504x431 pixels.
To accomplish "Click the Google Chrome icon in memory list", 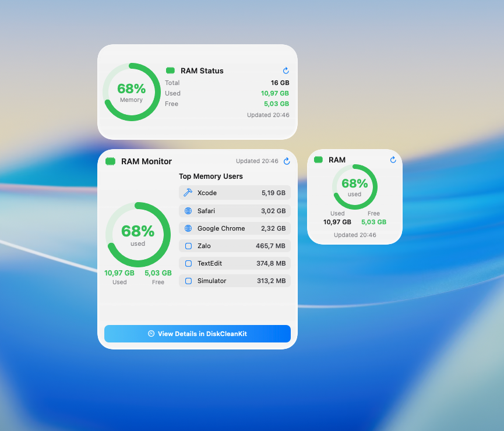I will point(188,228).
